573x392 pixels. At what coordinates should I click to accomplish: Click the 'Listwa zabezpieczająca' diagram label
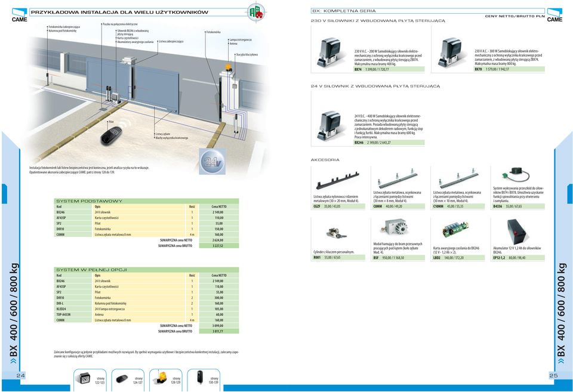click(x=171, y=41)
